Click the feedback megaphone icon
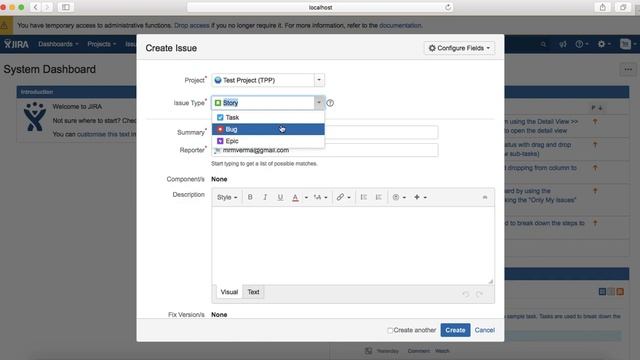 click(x=563, y=44)
